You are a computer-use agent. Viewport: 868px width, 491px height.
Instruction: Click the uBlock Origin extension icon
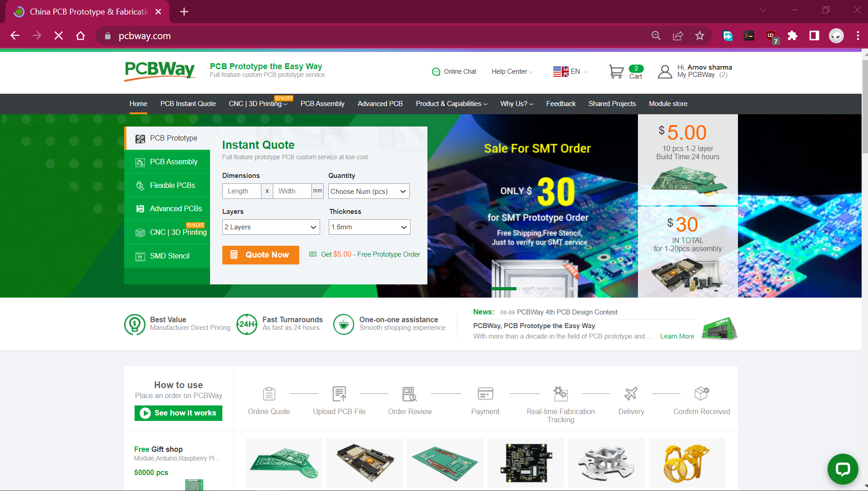(772, 36)
